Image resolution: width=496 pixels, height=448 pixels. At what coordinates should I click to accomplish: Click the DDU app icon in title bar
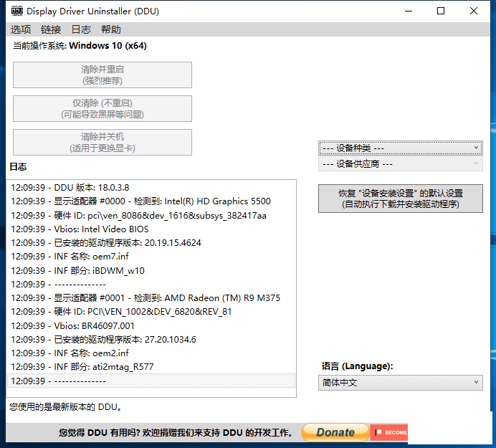(x=17, y=11)
